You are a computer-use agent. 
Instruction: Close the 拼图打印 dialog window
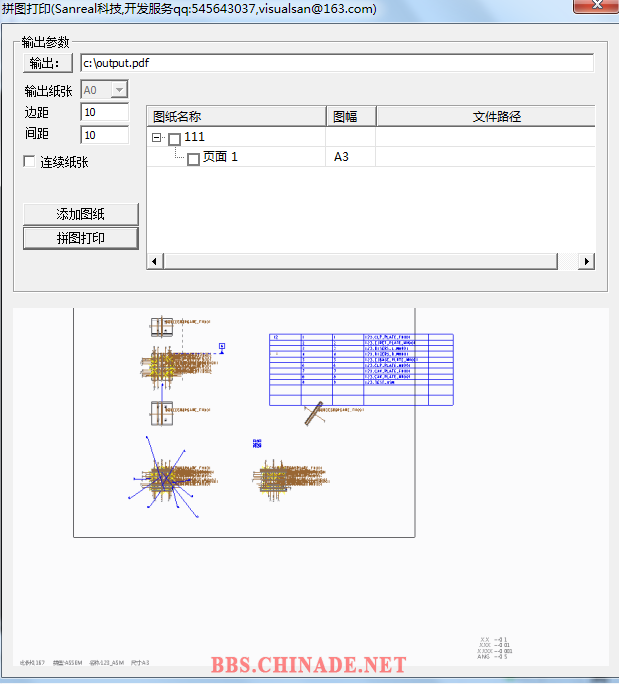pyautogui.click(x=596, y=5)
